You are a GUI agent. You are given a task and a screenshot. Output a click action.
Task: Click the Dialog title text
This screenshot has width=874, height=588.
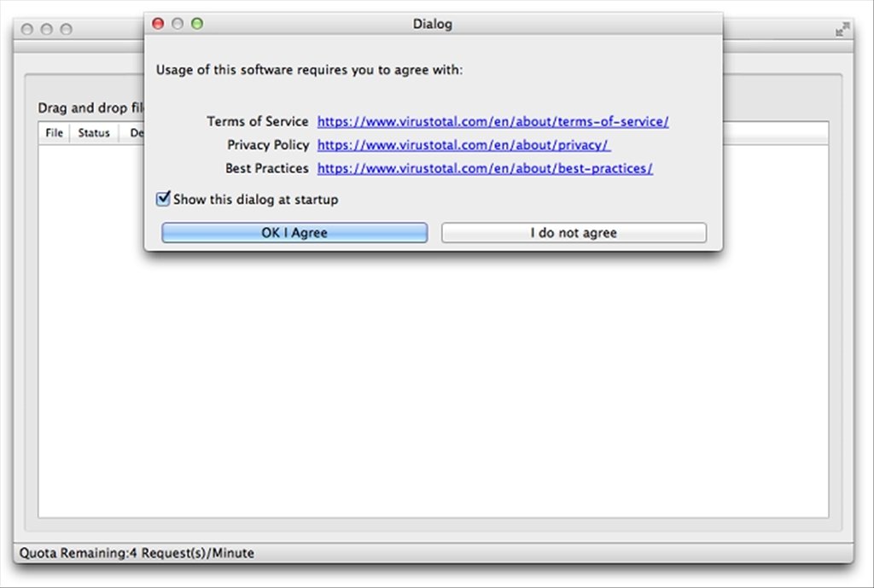433,24
